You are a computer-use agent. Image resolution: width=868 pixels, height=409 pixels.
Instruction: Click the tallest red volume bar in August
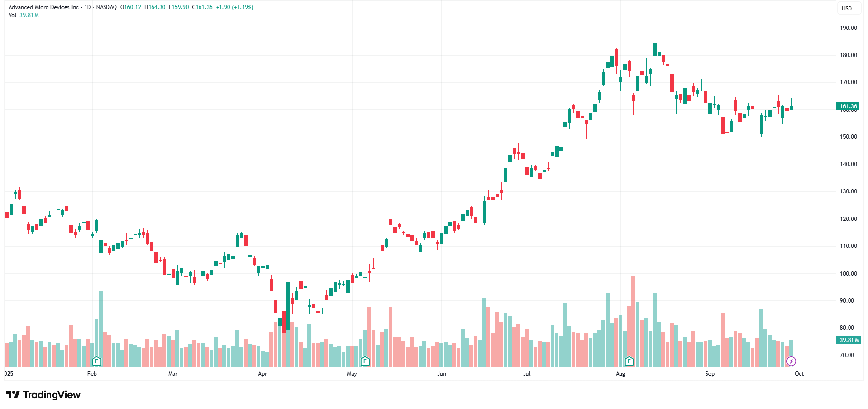(633, 321)
